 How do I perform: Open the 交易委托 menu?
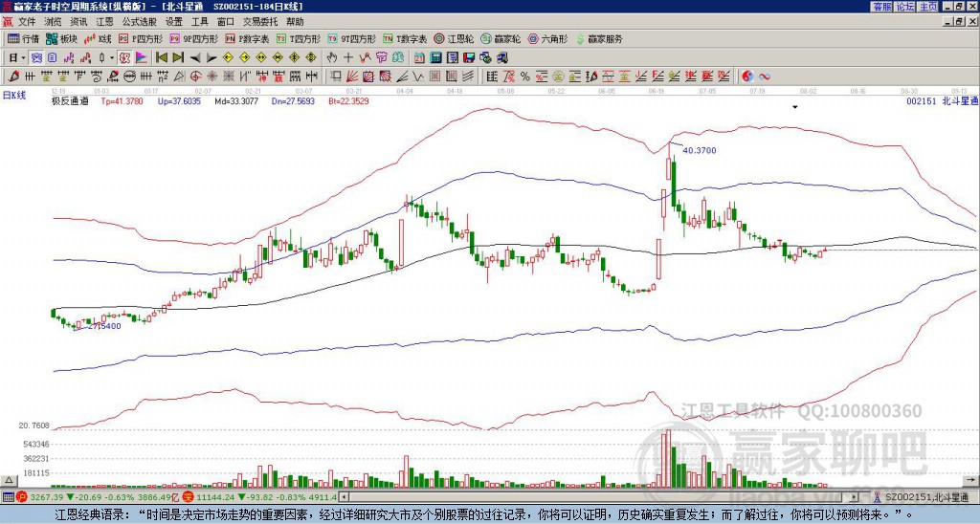(260, 22)
